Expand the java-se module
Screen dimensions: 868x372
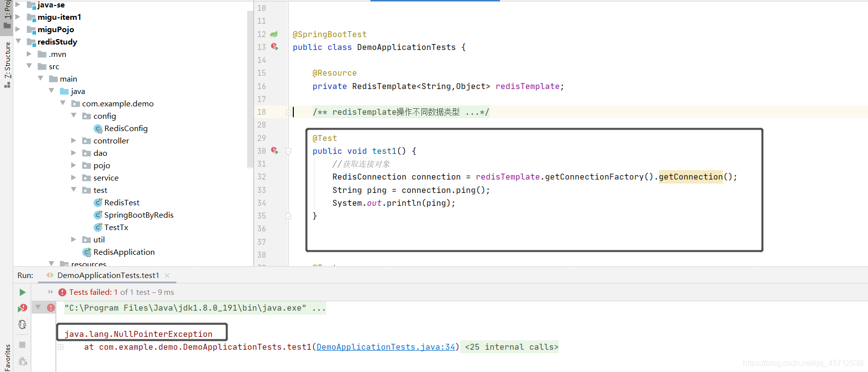pos(18,4)
